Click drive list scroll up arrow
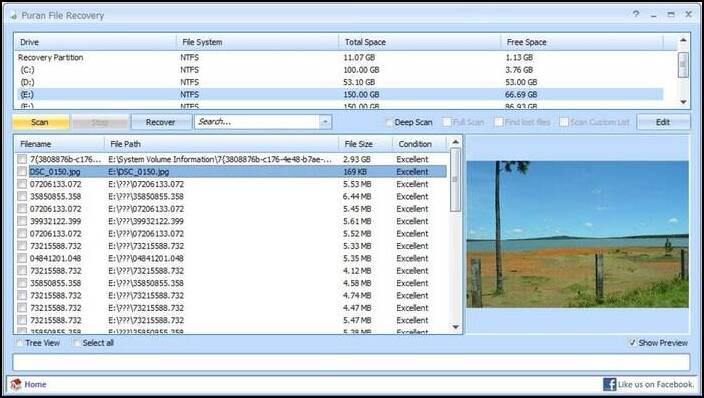The width and height of the screenshot is (704, 398). pyautogui.click(x=683, y=41)
